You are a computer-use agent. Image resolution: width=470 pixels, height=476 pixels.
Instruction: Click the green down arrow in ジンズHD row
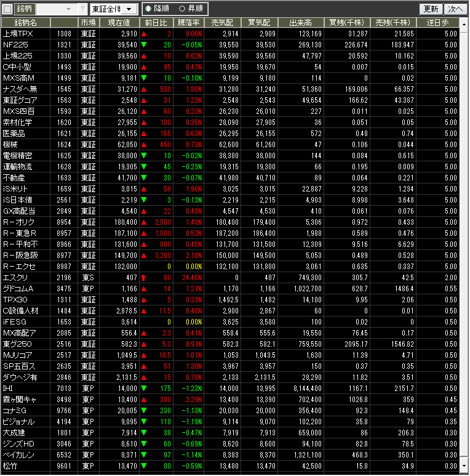point(144,444)
